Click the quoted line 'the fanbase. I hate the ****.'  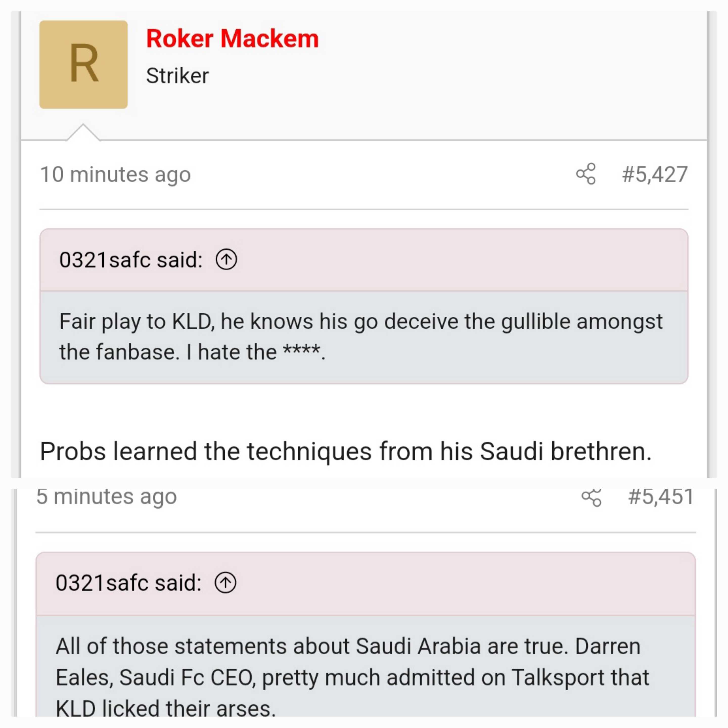click(x=192, y=352)
